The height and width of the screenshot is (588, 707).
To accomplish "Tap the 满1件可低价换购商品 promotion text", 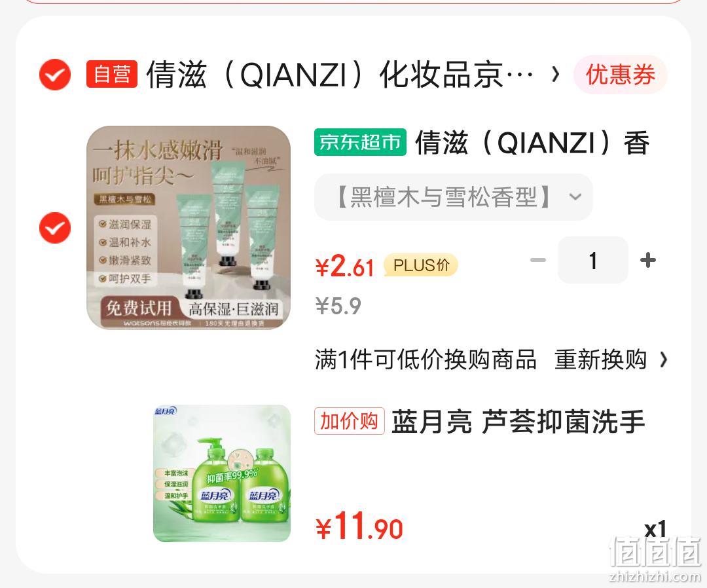I will (426, 359).
